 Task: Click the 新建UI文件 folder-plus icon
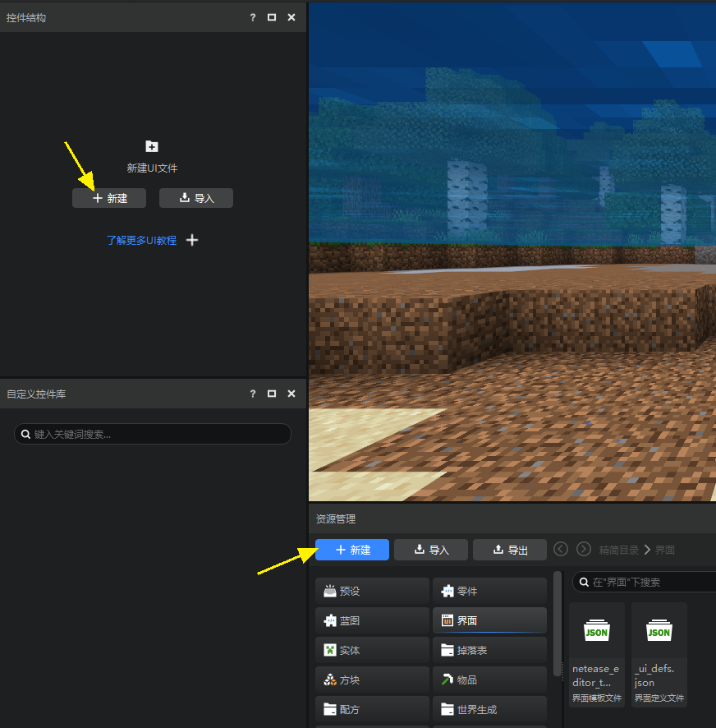(152, 147)
